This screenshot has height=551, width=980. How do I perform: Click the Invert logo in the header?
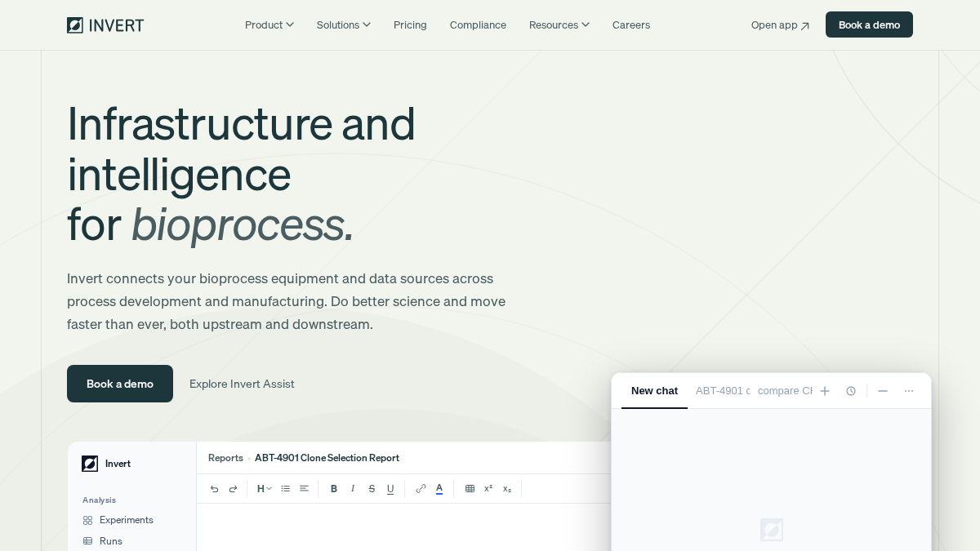pos(105,25)
